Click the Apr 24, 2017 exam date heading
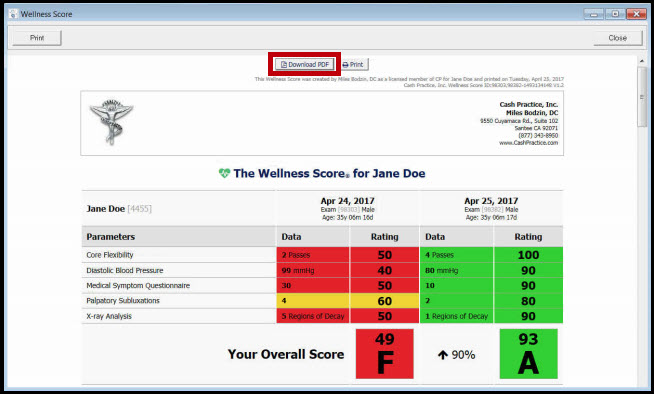The width and height of the screenshot is (654, 394). (347, 201)
